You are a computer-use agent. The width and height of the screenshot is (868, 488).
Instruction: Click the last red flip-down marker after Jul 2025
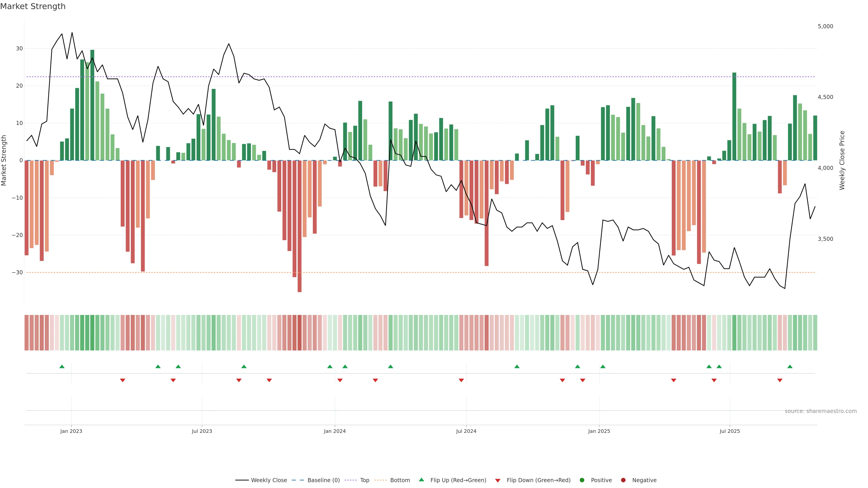pos(780,380)
